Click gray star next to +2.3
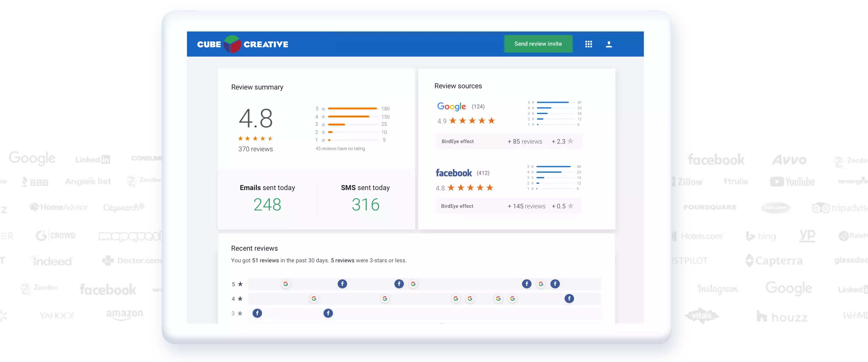Viewport: 868px width, 362px height. (x=570, y=141)
